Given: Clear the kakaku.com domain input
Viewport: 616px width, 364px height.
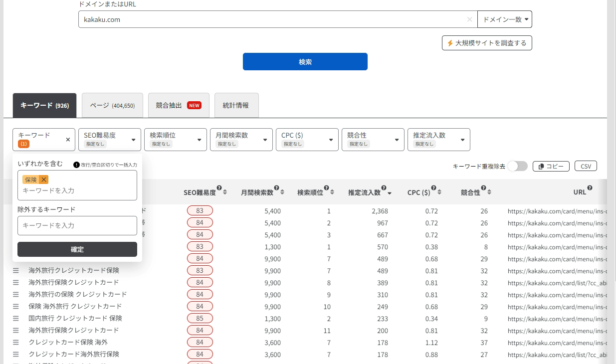Looking at the screenshot, I should coord(469,19).
